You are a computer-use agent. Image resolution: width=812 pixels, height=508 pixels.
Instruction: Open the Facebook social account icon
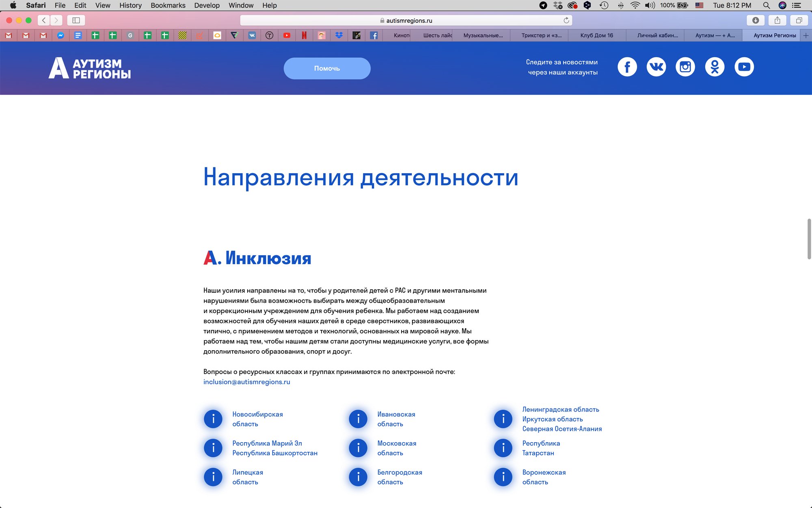coord(627,67)
